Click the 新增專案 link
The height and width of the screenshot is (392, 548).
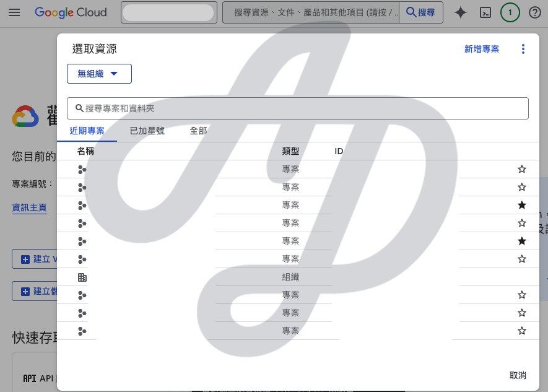pyautogui.click(x=482, y=49)
